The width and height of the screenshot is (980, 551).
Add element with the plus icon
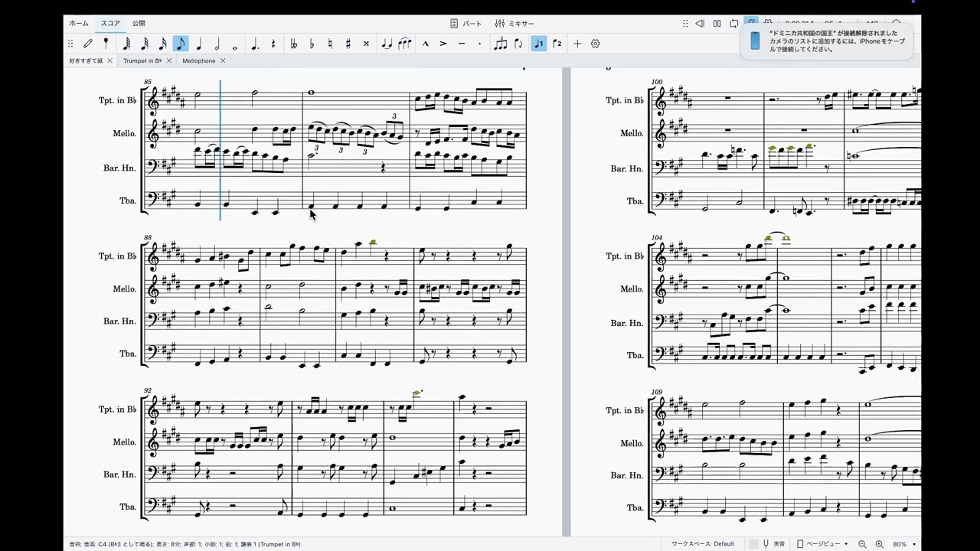tap(577, 44)
